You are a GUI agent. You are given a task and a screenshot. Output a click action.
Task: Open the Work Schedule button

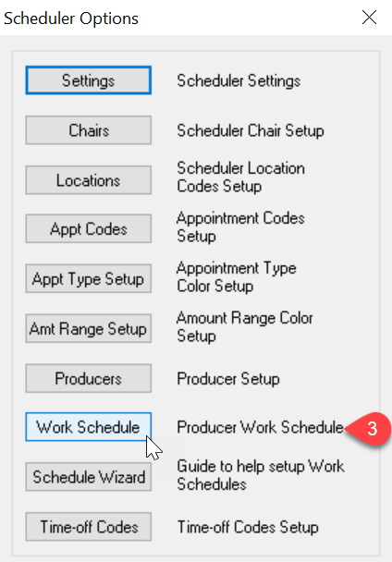[x=88, y=427]
